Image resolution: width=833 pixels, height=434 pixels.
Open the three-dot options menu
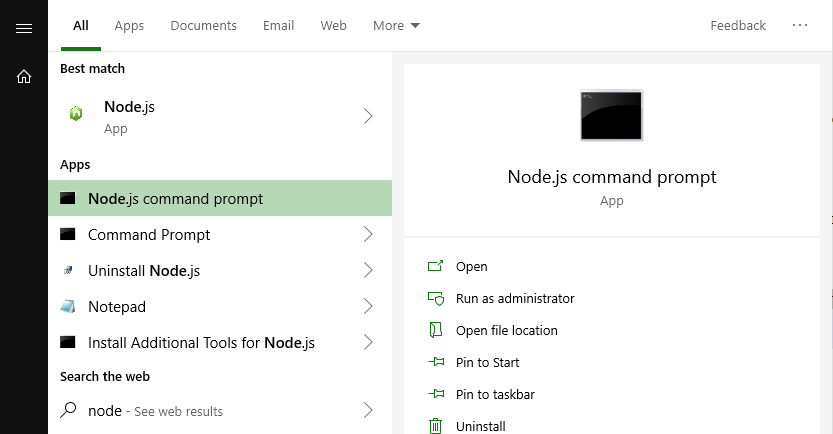[800, 26]
